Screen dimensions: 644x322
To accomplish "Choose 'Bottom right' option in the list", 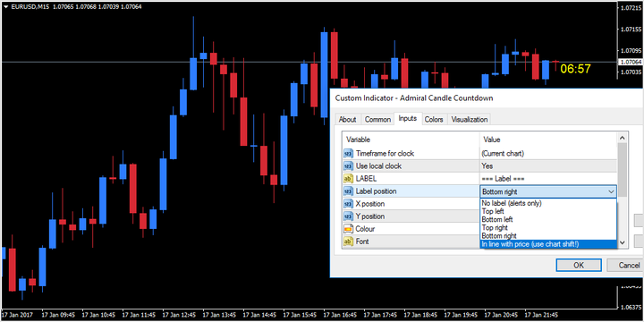I will click(548, 236).
